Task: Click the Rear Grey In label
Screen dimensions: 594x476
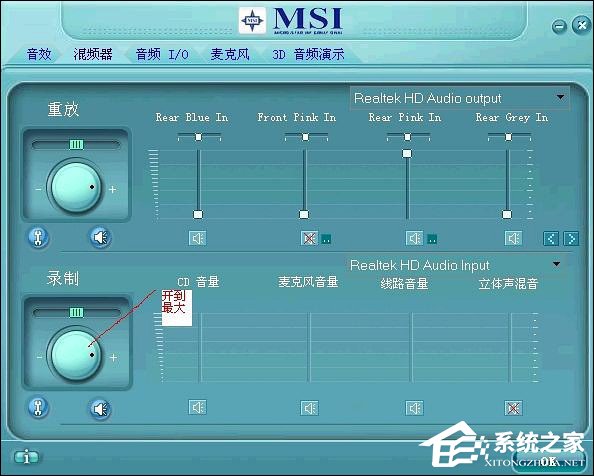Action: coord(512,117)
